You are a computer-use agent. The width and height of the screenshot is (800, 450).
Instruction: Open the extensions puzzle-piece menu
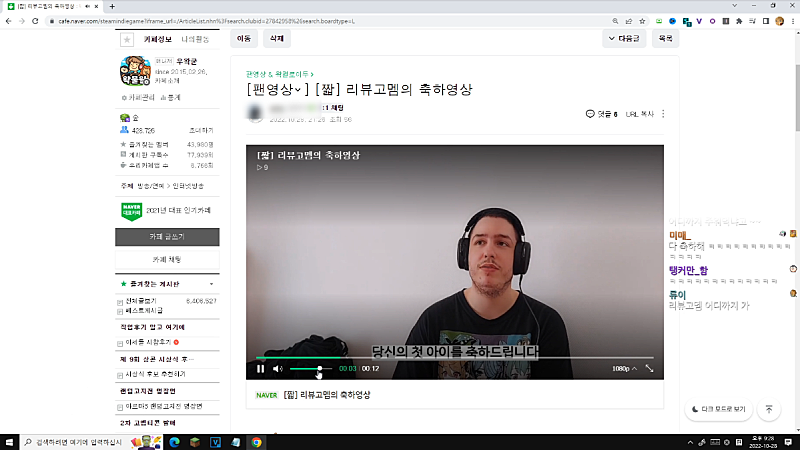pos(739,21)
